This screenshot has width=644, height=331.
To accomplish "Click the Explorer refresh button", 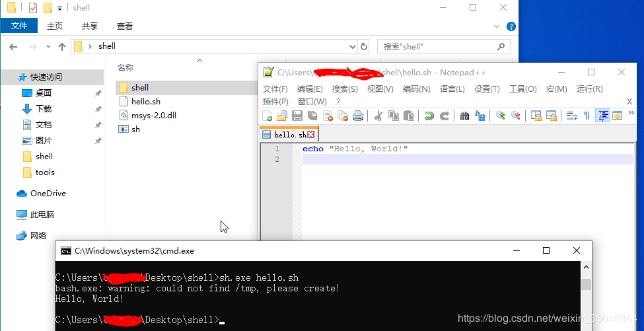I will 363,47.
